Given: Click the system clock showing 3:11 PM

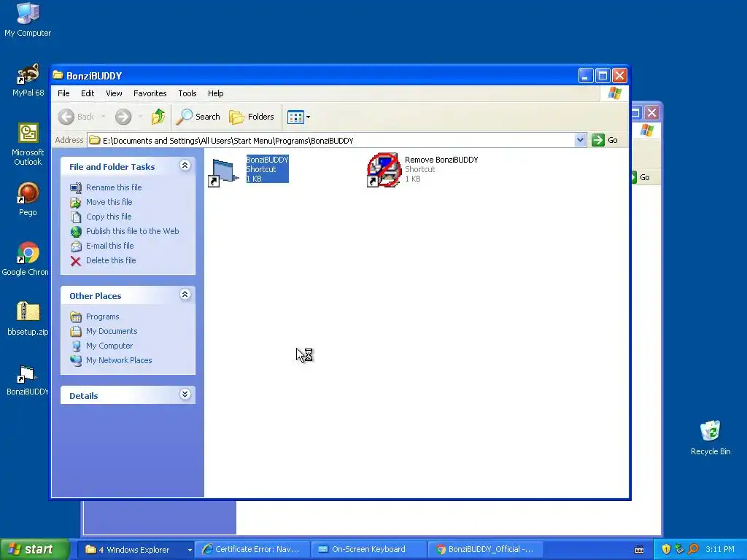Looking at the screenshot, I should pos(719,550).
